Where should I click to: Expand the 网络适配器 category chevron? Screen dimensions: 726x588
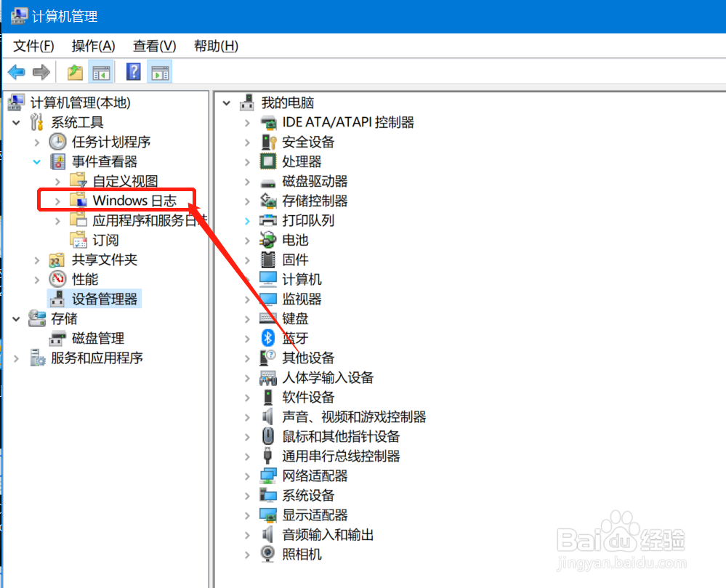click(x=246, y=475)
